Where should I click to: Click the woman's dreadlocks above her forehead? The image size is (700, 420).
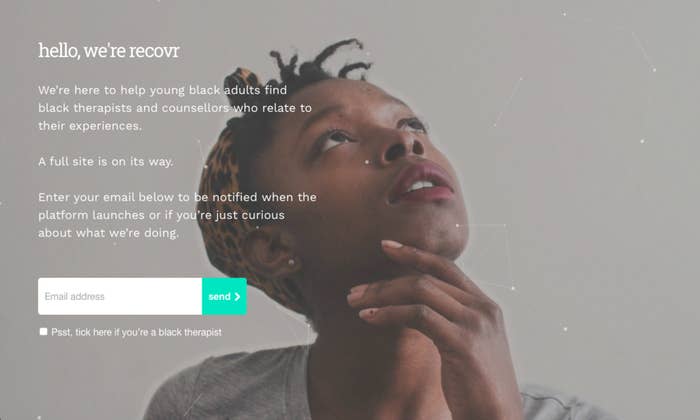click(x=321, y=60)
